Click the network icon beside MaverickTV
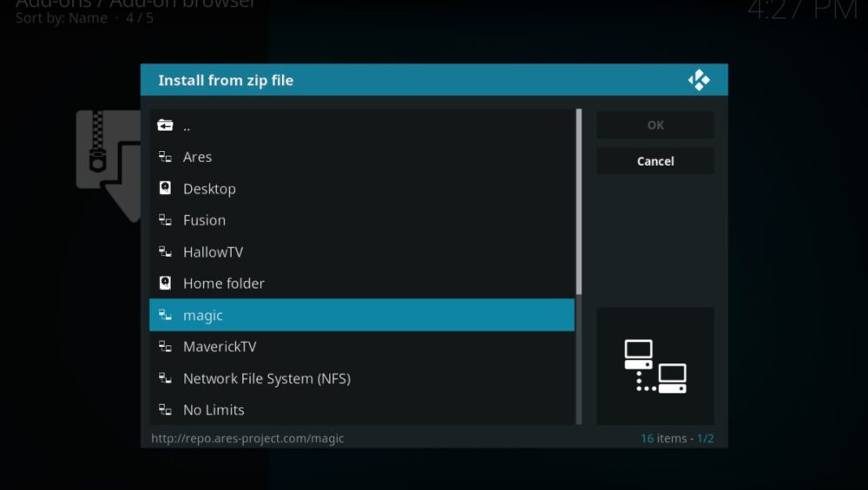Screen dimensions: 868x490 pyautogui.click(x=165, y=346)
